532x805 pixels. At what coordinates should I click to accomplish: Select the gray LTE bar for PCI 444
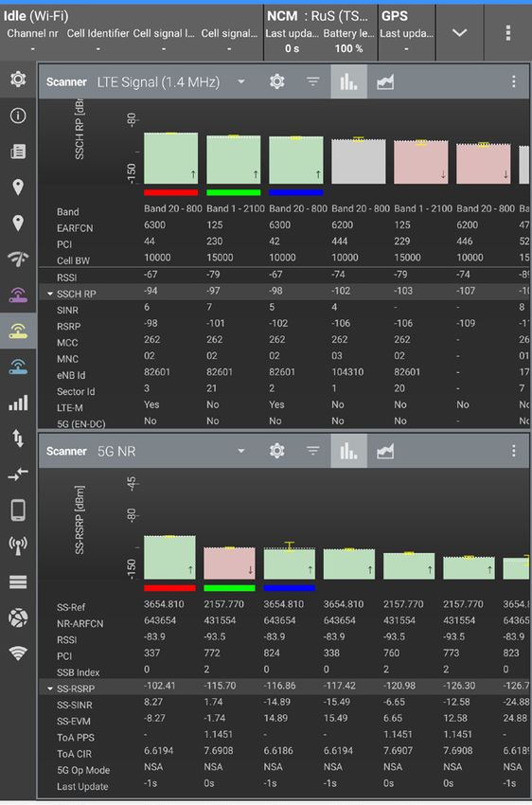click(x=359, y=161)
